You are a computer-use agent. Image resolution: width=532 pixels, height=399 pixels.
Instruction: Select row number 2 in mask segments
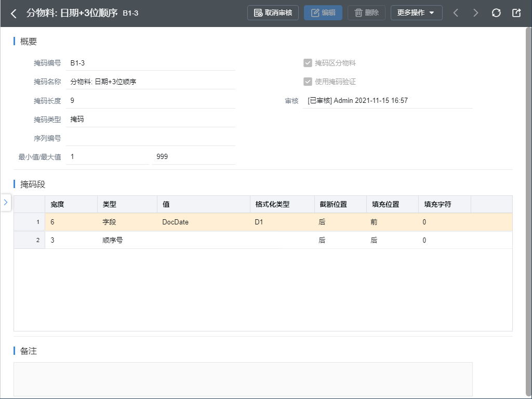(x=30, y=240)
